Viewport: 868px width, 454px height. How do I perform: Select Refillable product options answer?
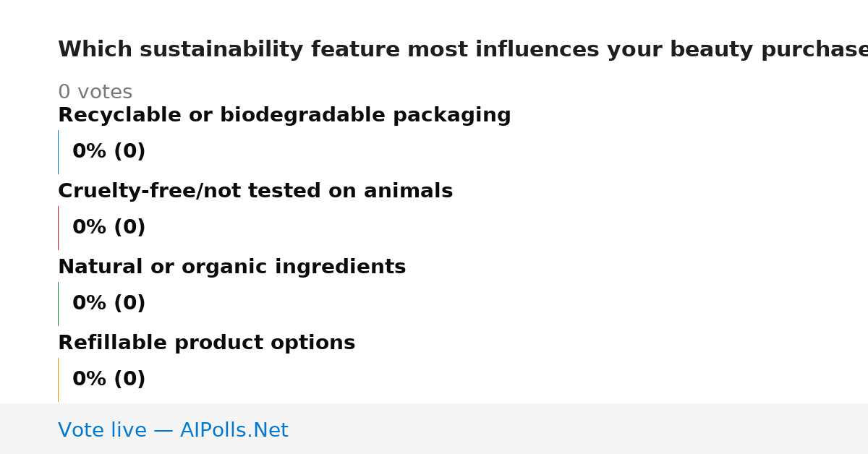206,343
